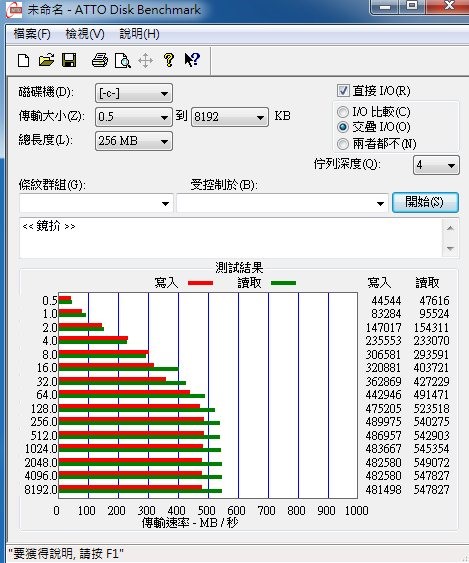Viewport: 469px width, 563px height.
Task: Click the write value 44544
Action: point(386,301)
